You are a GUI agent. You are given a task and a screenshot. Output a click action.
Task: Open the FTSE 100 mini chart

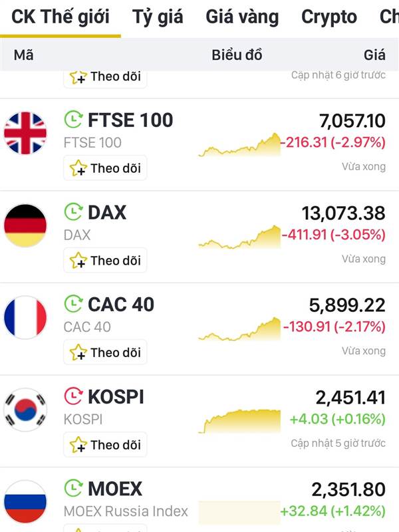tap(239, 145)
